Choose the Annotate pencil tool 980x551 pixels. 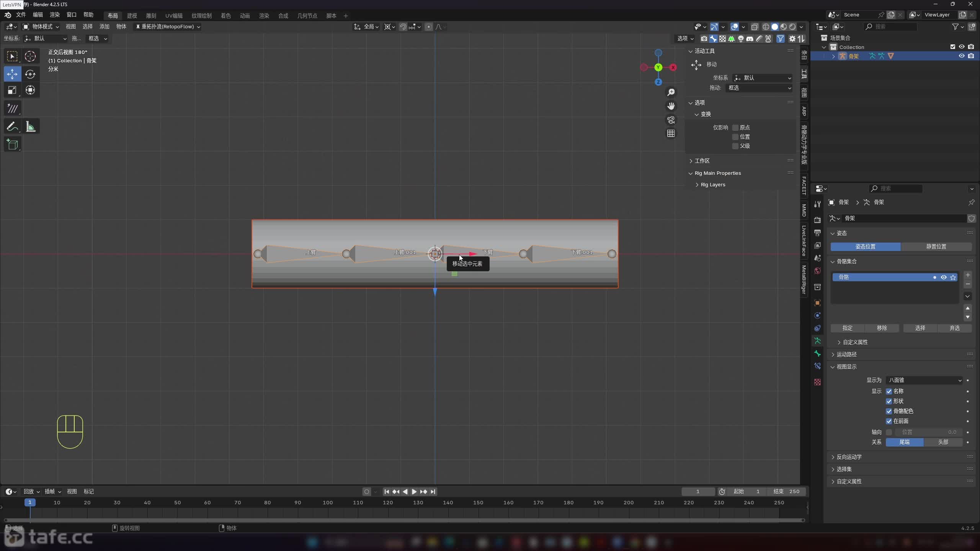[12, 127]
